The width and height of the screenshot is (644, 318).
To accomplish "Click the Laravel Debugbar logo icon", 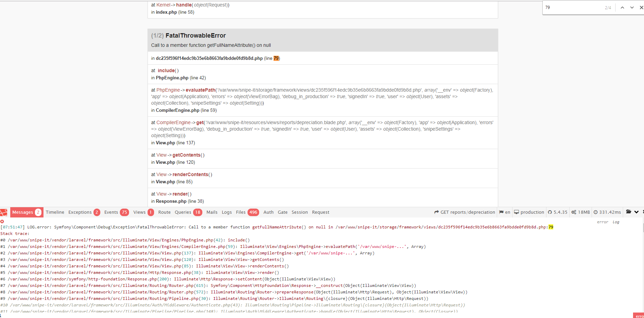I will click(x=3, y=212).
